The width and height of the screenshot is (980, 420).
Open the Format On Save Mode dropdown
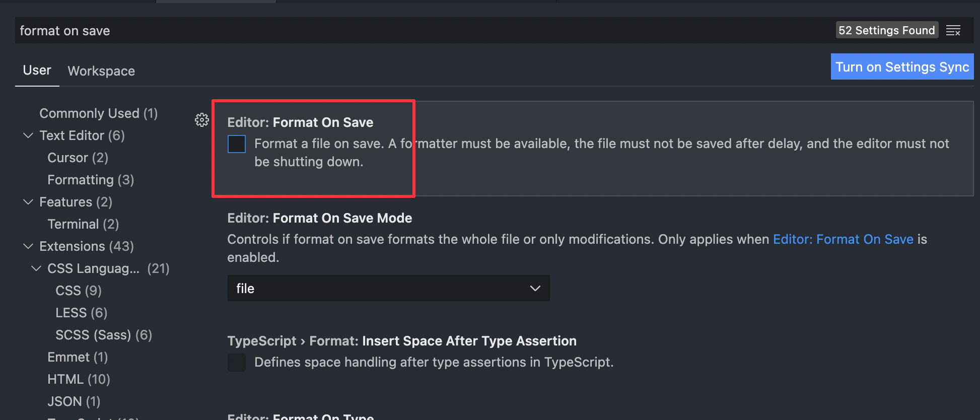click(388, 288)
